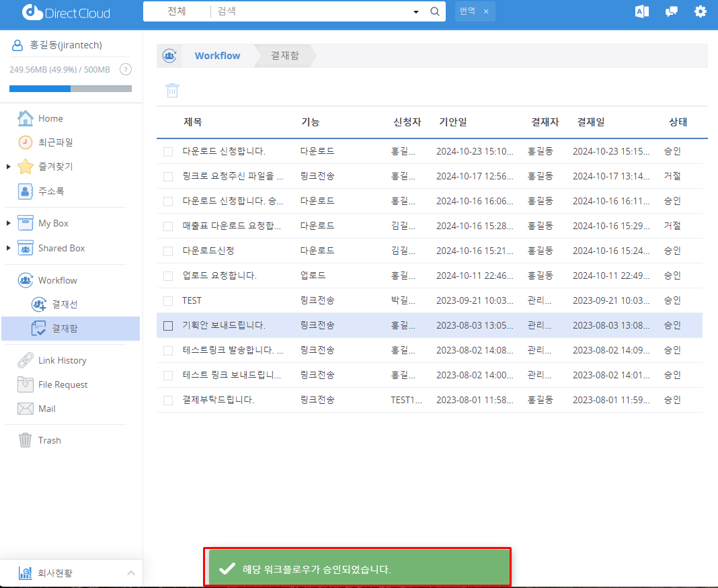The width and height of the screenshot is (718, 588).
Task: Expand the Shared Box tree arrow
Action: coord(8,248)
